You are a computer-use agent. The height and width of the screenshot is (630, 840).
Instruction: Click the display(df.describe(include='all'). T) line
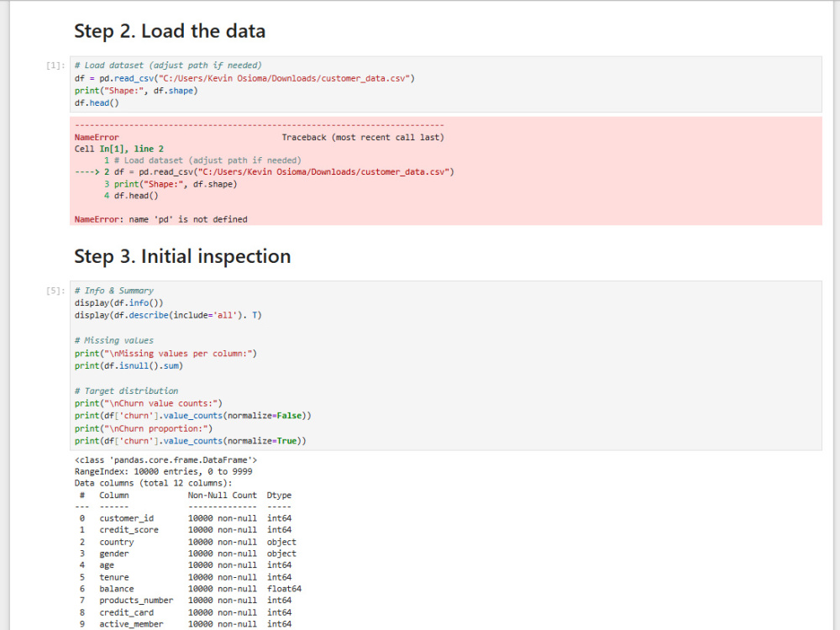(x=168, y=315)
